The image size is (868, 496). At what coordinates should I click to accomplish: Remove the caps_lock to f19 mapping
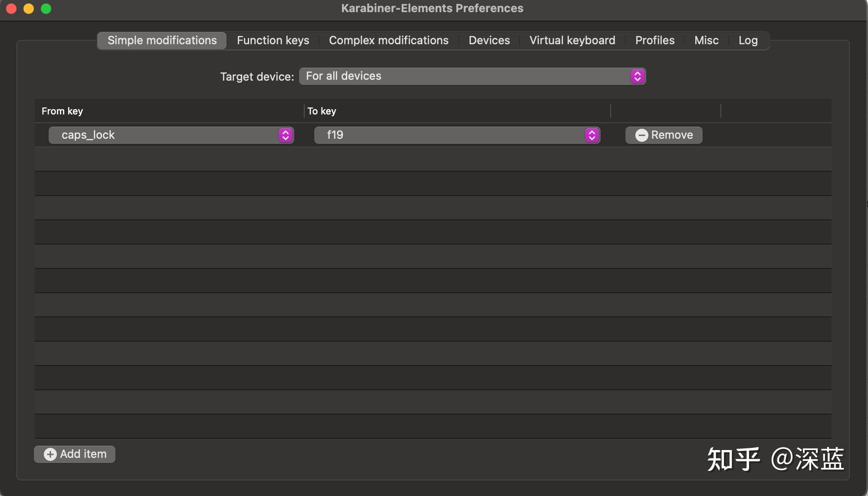664,135
